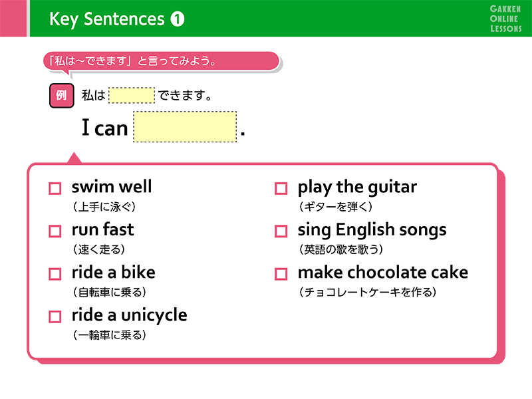Click the small blank in the Japanese sentence
532x399 pixels.
pos(131,96)
